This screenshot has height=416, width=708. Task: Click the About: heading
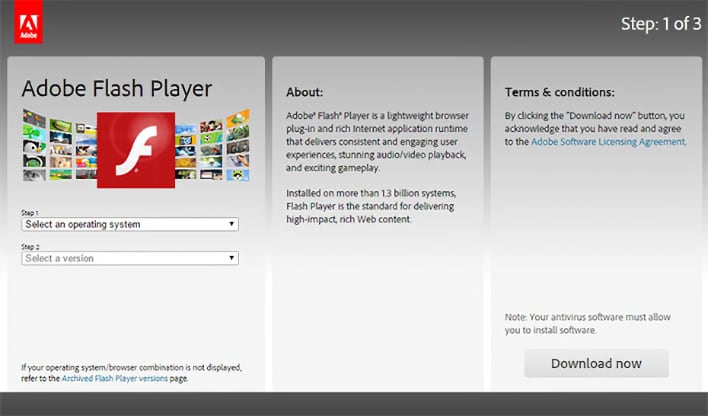click(304, 92)
